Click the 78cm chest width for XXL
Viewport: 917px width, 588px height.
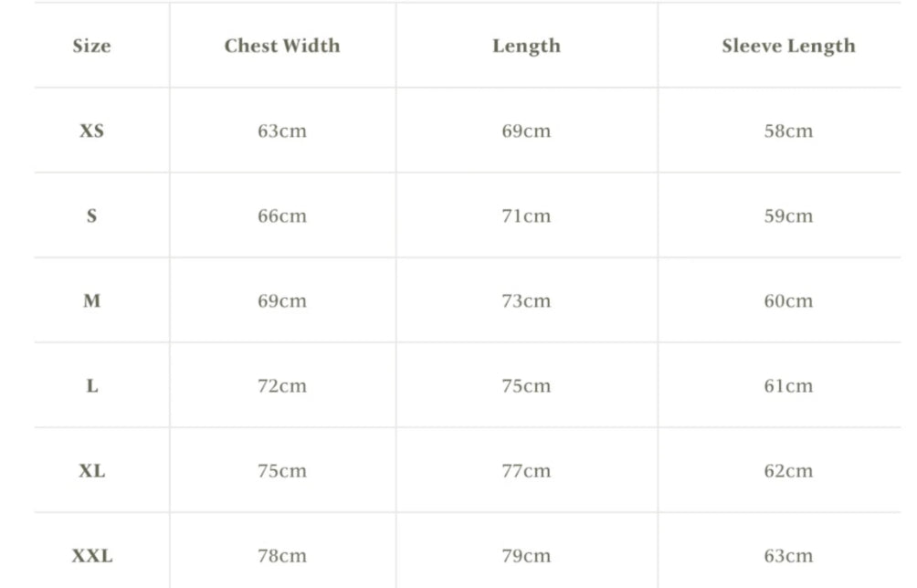281,555
